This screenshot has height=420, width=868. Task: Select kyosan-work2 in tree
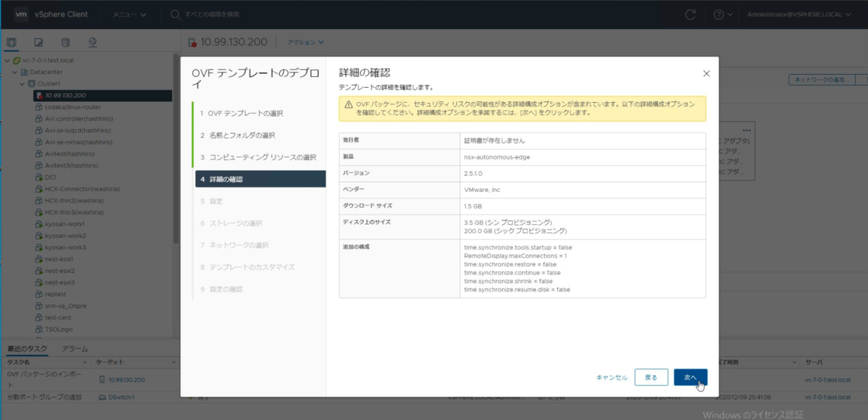point(66,235)
